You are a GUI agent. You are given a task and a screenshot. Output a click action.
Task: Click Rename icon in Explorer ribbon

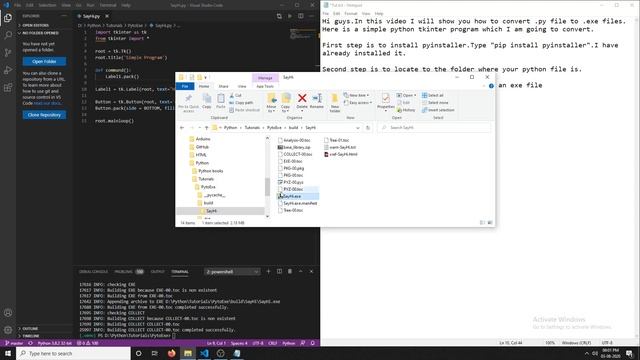coord(317,101)
